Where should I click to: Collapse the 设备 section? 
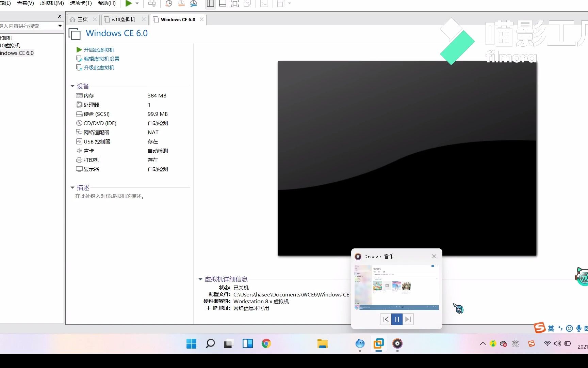(x=72, y=86)
